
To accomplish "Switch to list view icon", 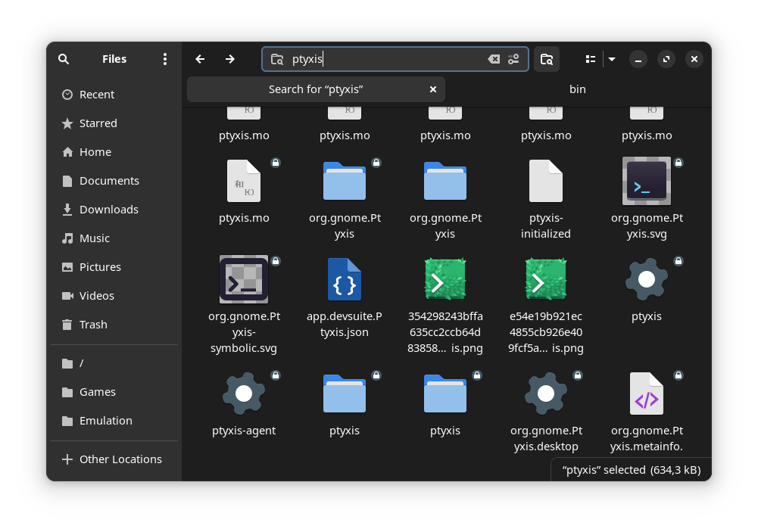I will coord(590,59).
